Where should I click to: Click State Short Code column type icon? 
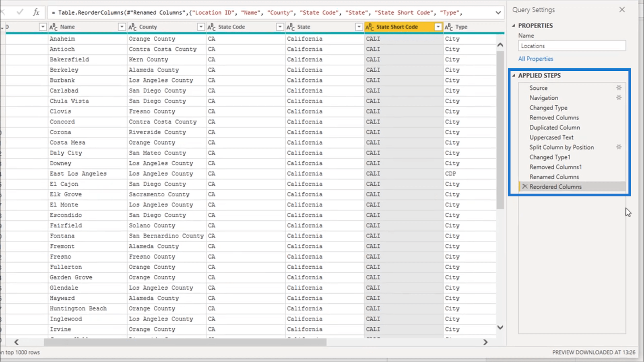(x=369, y=27)
